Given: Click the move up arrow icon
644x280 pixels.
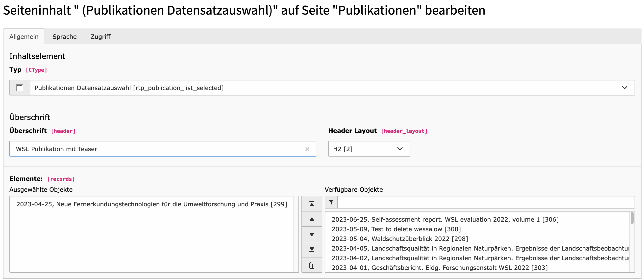Looking at the screenshot, I should 312,219.
